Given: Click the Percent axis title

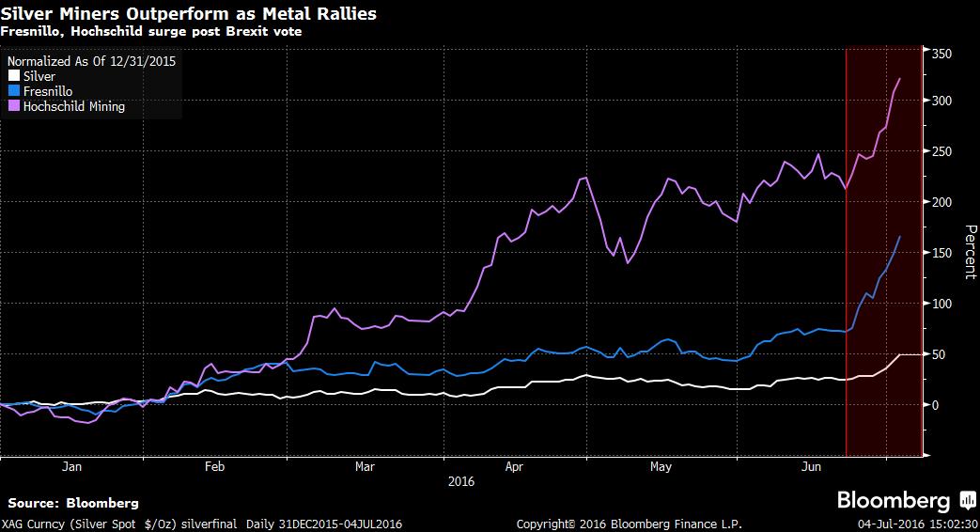Looking at the screenshot, I should 971,251.
